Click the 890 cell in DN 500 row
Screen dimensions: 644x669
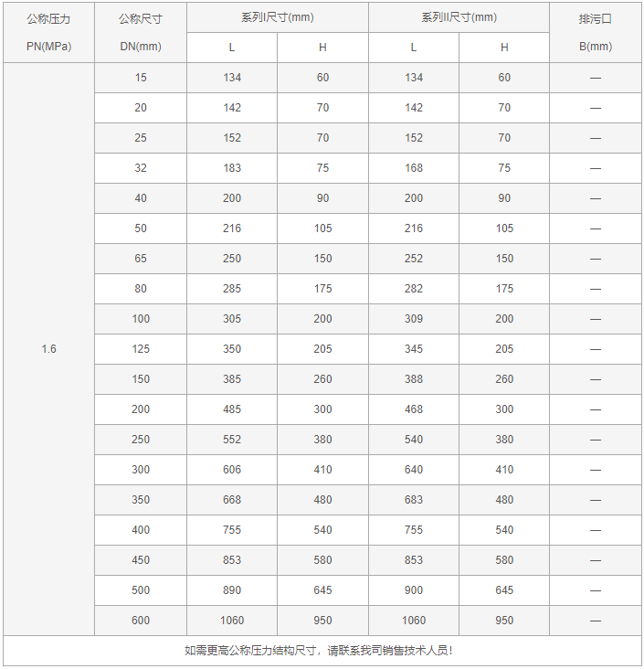tap(232, 590)
